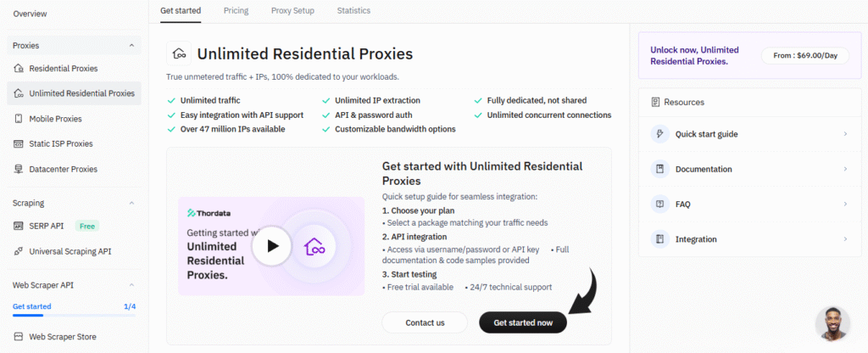Collapse the Scraping sidebar section

(x=131, y=204)
